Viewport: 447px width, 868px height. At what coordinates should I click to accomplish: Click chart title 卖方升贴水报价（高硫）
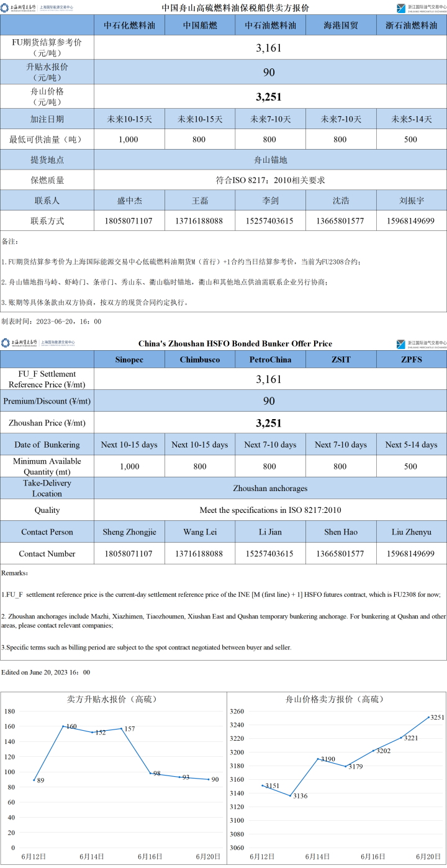pos(112,699)
